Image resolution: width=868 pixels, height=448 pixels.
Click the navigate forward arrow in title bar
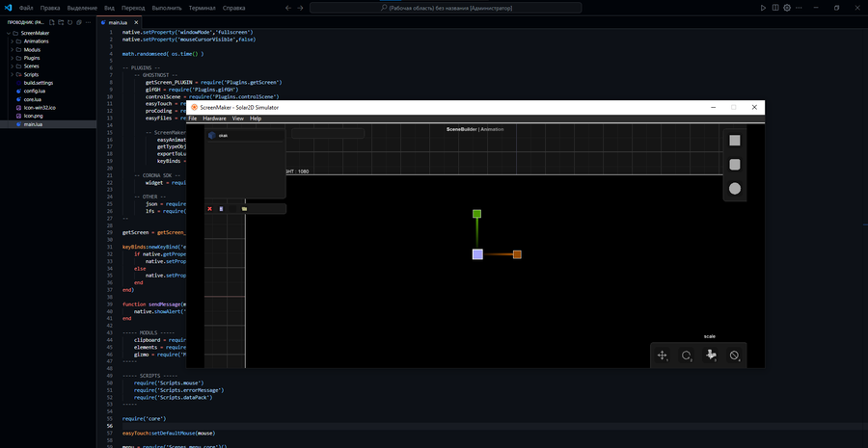pyautogui.click(x=300, y=8)
